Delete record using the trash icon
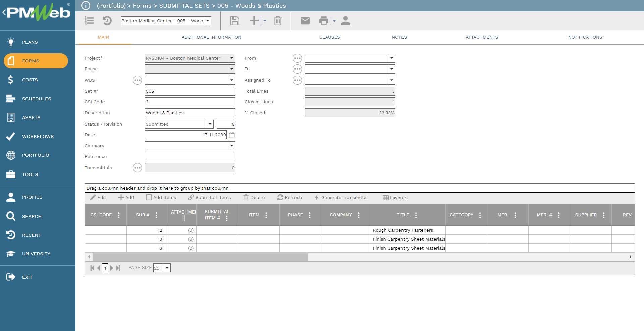644x331 pixels. 278,21
